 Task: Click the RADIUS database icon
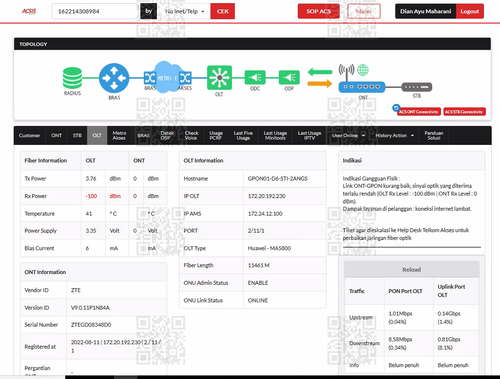click(72, 78)
